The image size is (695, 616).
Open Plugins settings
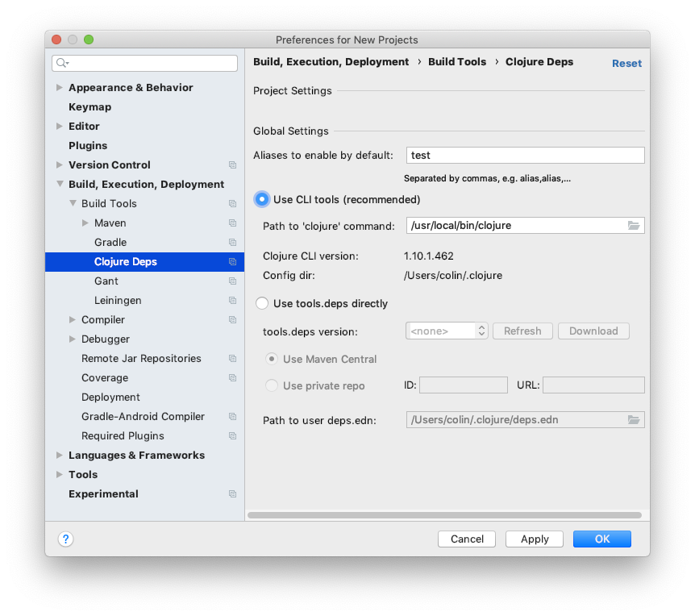[88, 145]
